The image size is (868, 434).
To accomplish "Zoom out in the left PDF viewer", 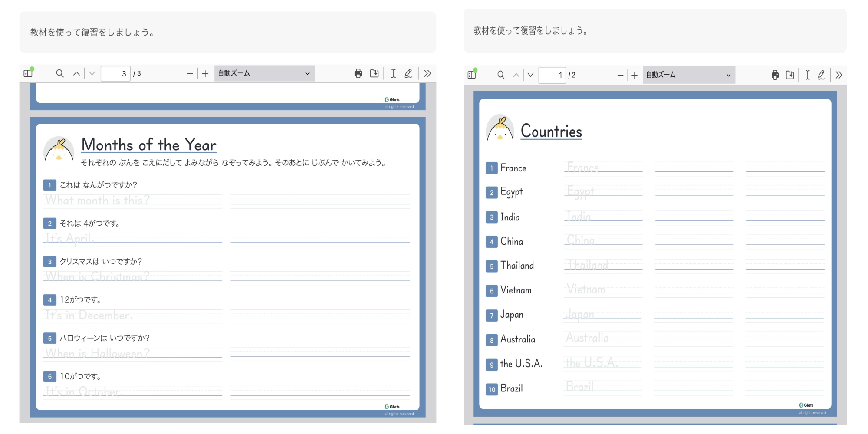I will tap(190, 73).
